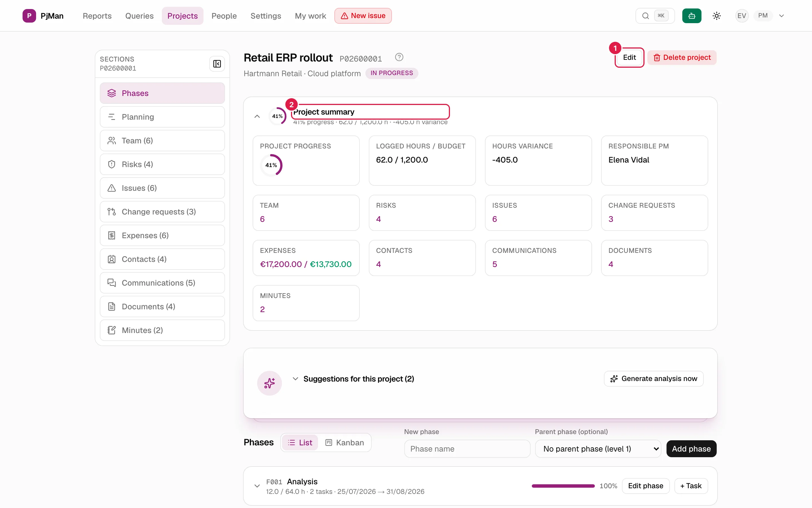The height and width of the screenshot is (508, 812).
Task: Open the parent phase dropdown
Action: [598, 449]
